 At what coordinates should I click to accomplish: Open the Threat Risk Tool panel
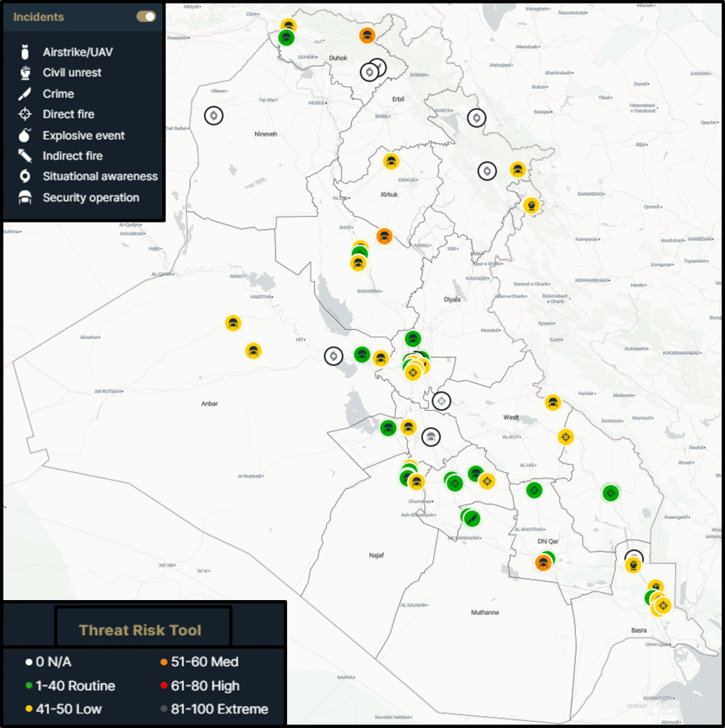(141, 630)
